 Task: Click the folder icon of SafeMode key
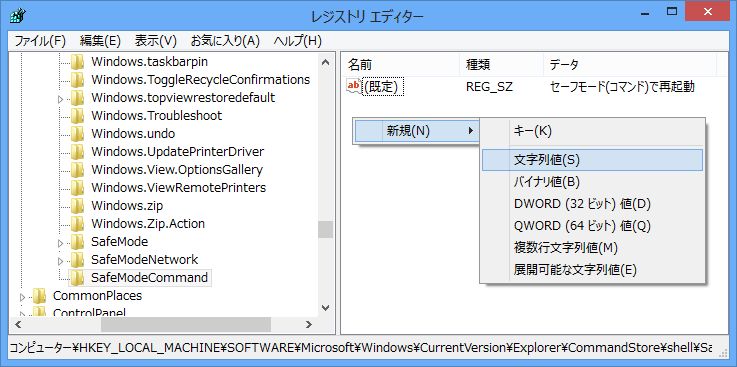[x=77, y=242]
